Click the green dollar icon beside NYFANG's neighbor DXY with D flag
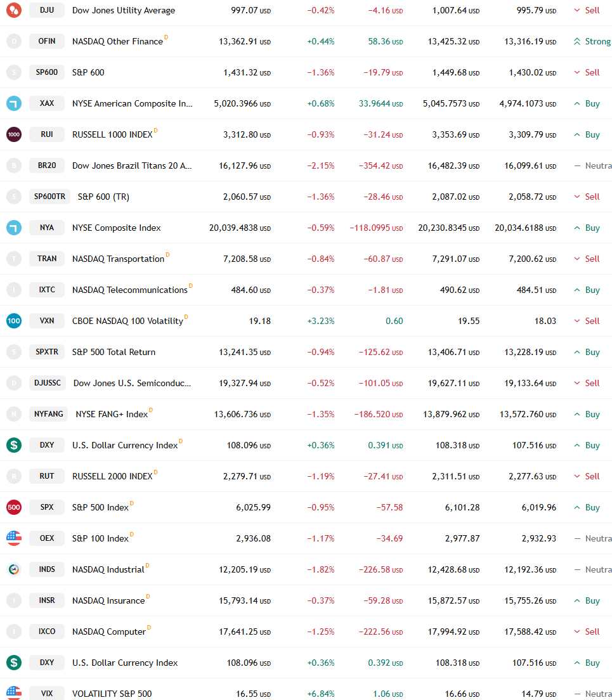The width and height of the screenshot is (612, 700). (x=14, y=445)
